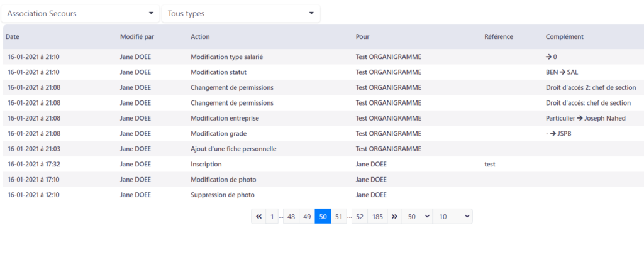Expand the page jump selector showing 50
This screenshot has width=644, height=255.
(417, 217)
